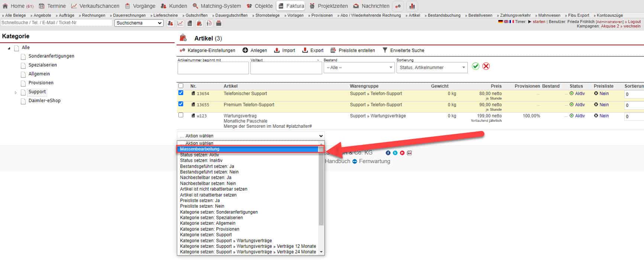Click the settings gears icon after Nachrichten
The width and height of the screenshot is (644, 276).
398,6
